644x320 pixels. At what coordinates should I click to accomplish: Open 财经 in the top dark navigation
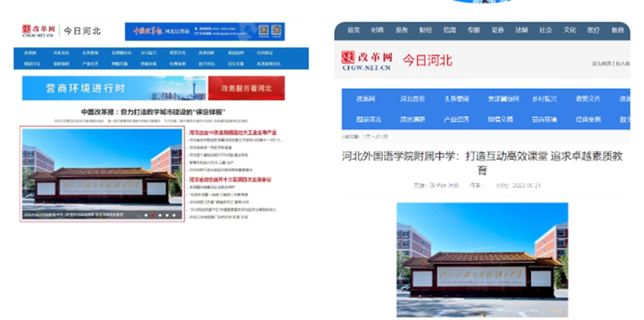tap(425, 30)
